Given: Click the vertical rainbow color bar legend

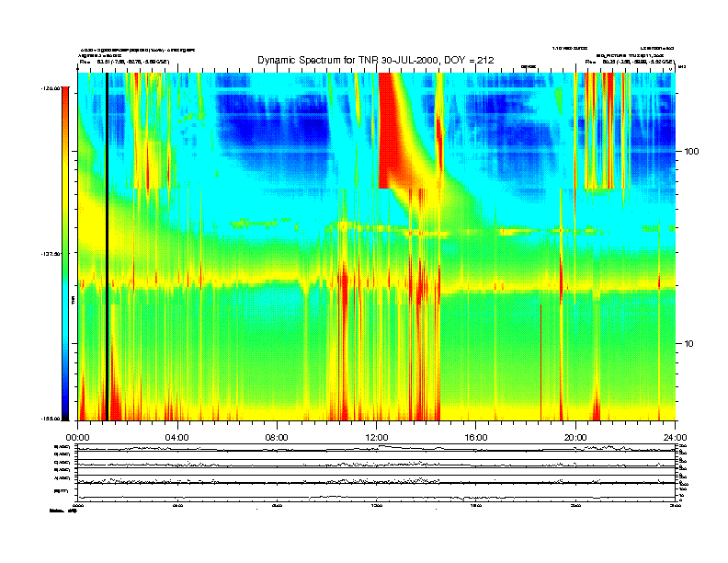Looking at the screenshot, I should pos(65,254).
